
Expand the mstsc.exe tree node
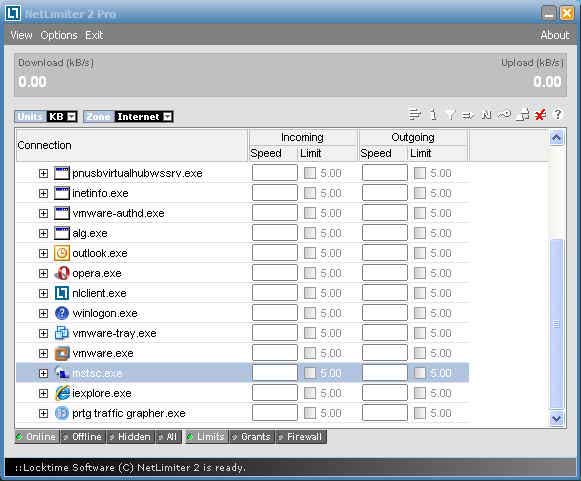point(43,373)
